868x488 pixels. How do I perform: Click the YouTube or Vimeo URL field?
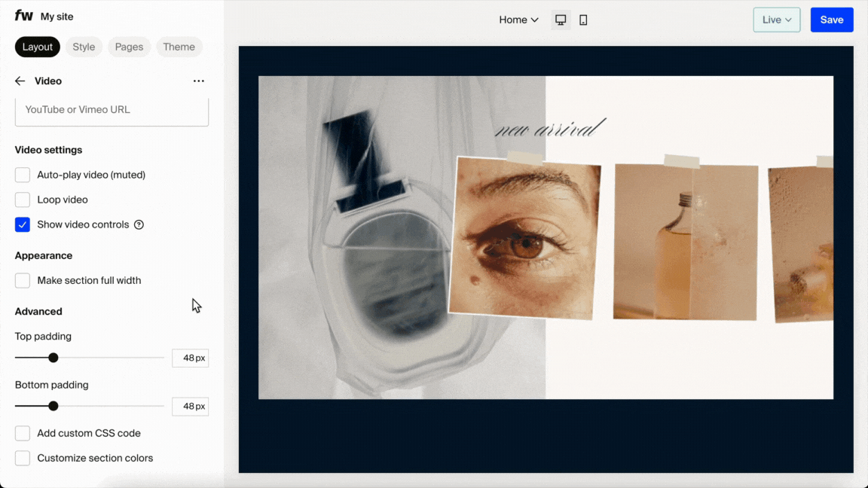click(x=112, y=109)
